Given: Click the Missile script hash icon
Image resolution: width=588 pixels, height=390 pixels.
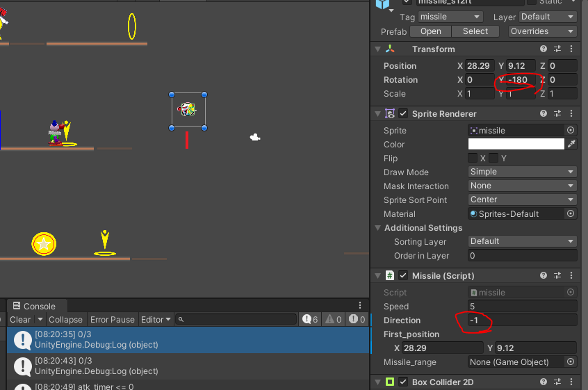Looking at the screenshot, I should [x=390, y=275].
